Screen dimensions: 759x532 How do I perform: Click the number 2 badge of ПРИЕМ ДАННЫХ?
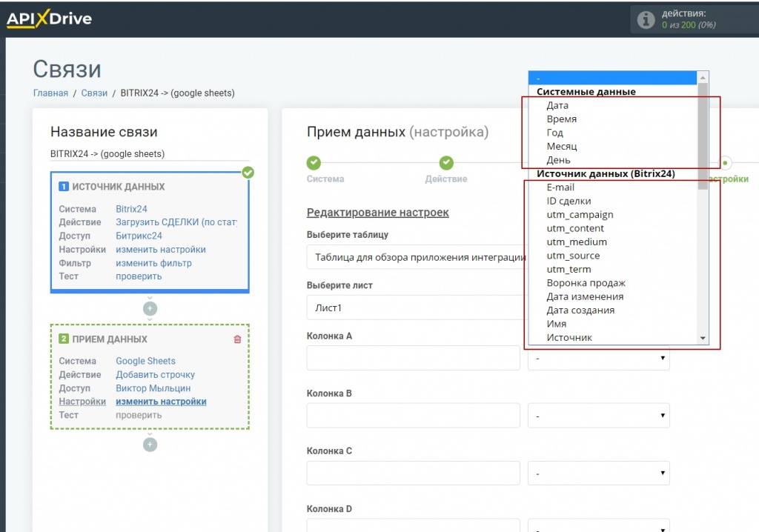pos(64,339)
